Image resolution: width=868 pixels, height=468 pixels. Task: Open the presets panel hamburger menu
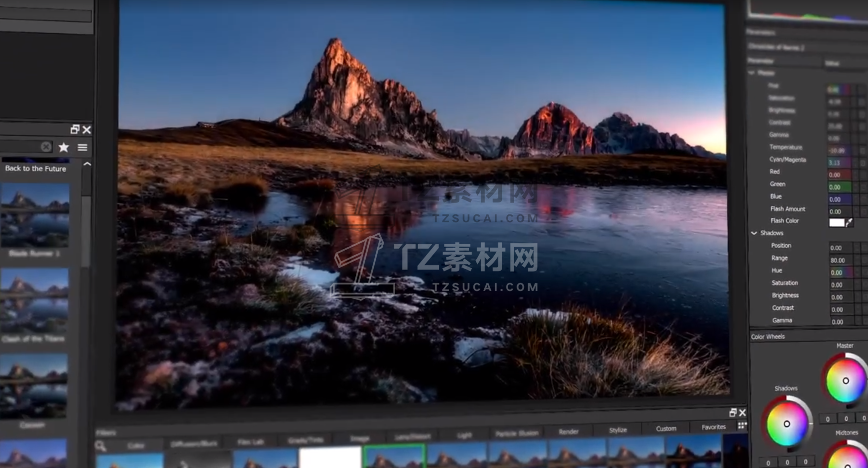83,148
